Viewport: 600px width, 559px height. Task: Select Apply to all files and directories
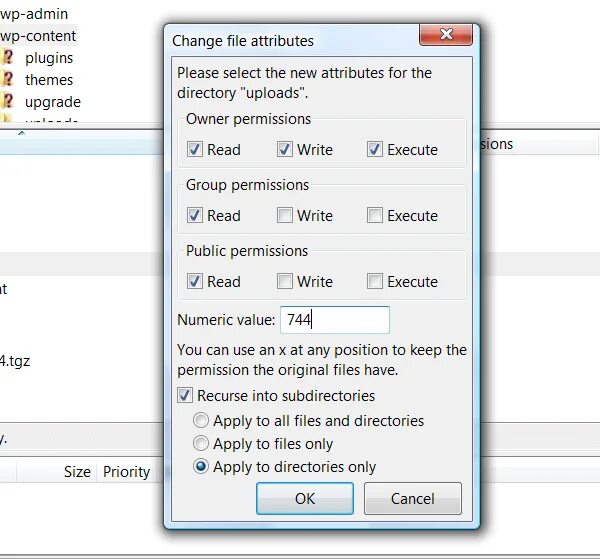(201, 420)
